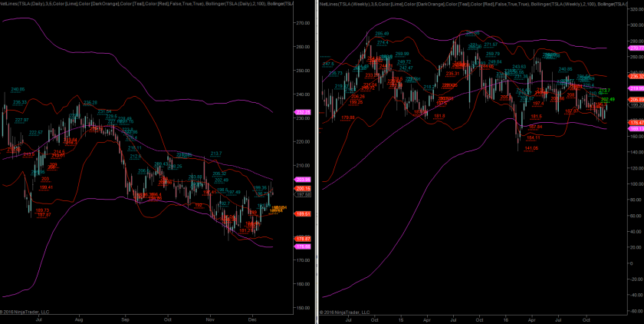Select the red 189.73 label on daily chart
644x324 pixels.
point(43,210)
